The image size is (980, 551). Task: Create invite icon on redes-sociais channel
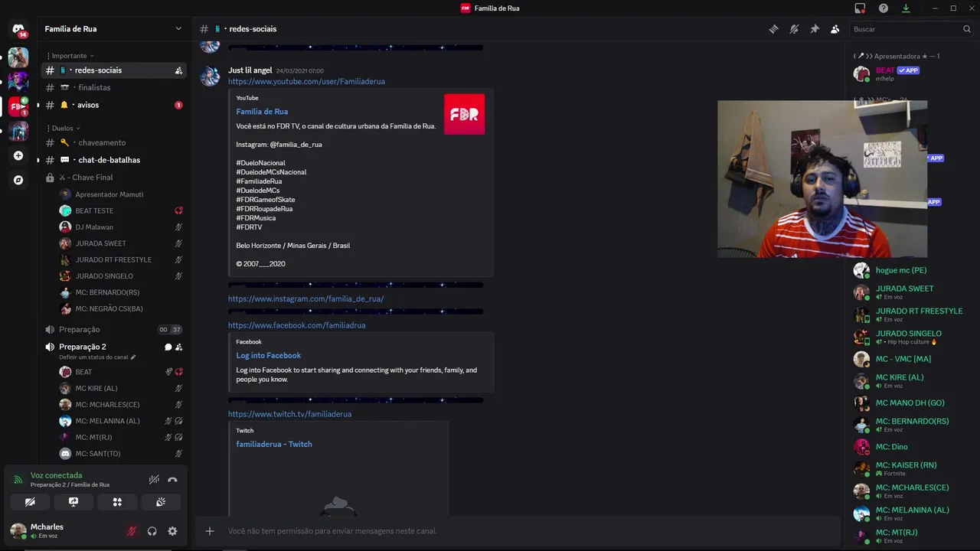[x=178, y=70]
